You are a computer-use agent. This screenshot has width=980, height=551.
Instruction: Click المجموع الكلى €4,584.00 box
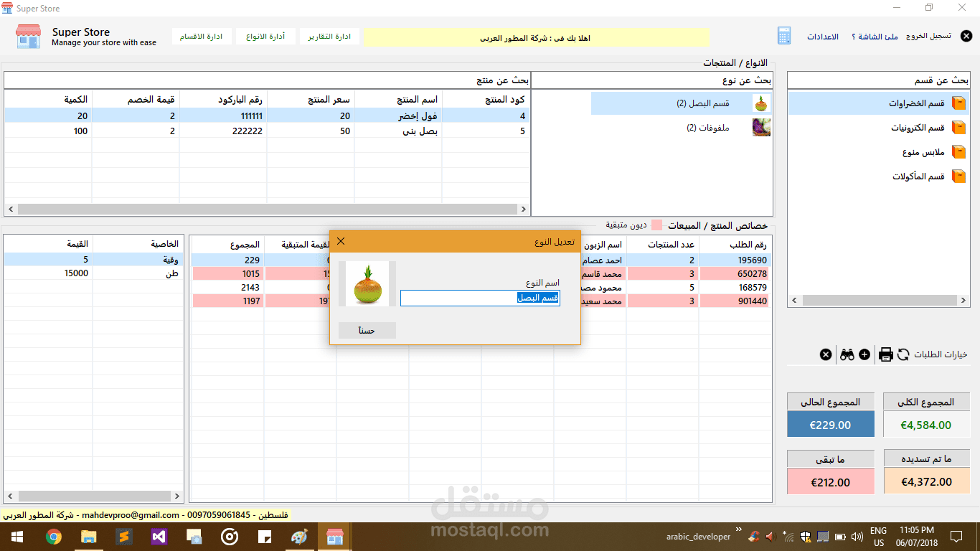click(x=926, y=424)
